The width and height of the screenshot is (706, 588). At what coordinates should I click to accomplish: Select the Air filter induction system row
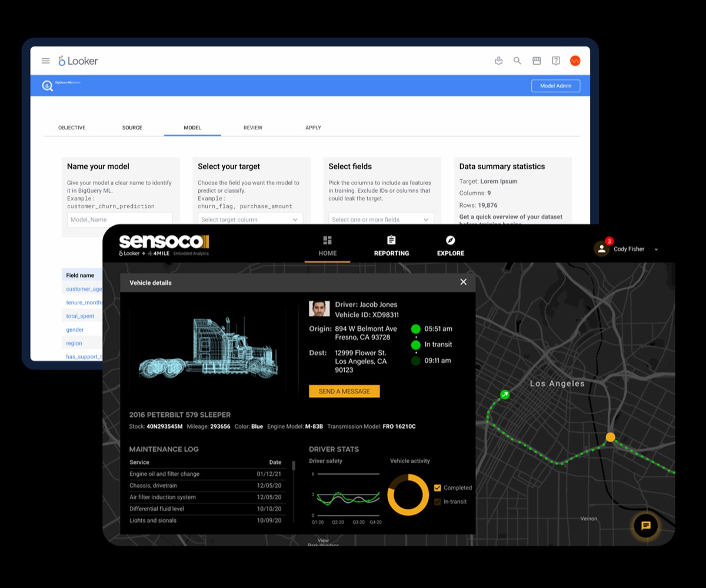coord(207,497)
